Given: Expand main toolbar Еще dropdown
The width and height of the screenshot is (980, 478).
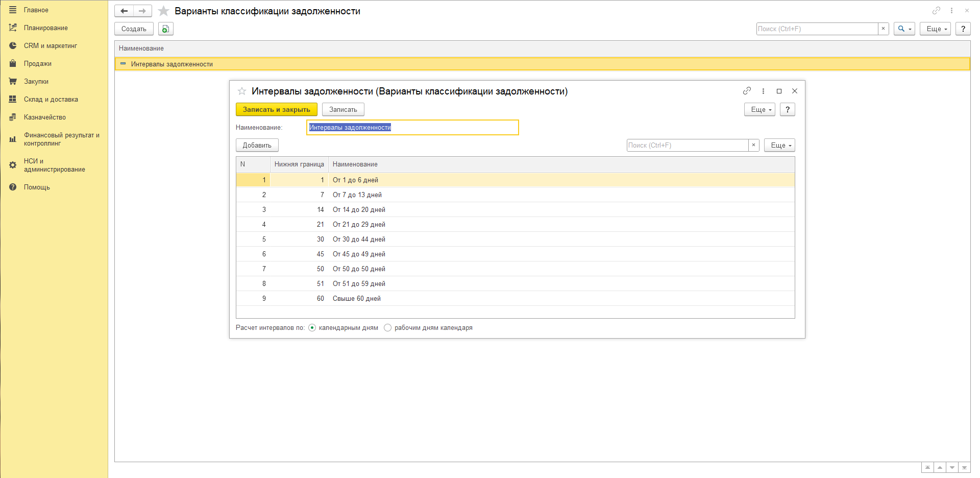Looking at the screenshot, I should click(x=935, y=29).
